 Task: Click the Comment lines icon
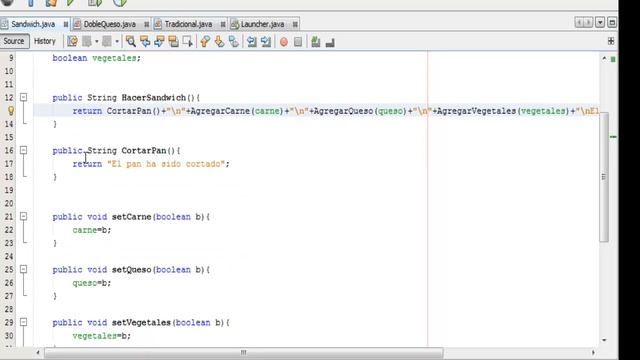[316, 42]
